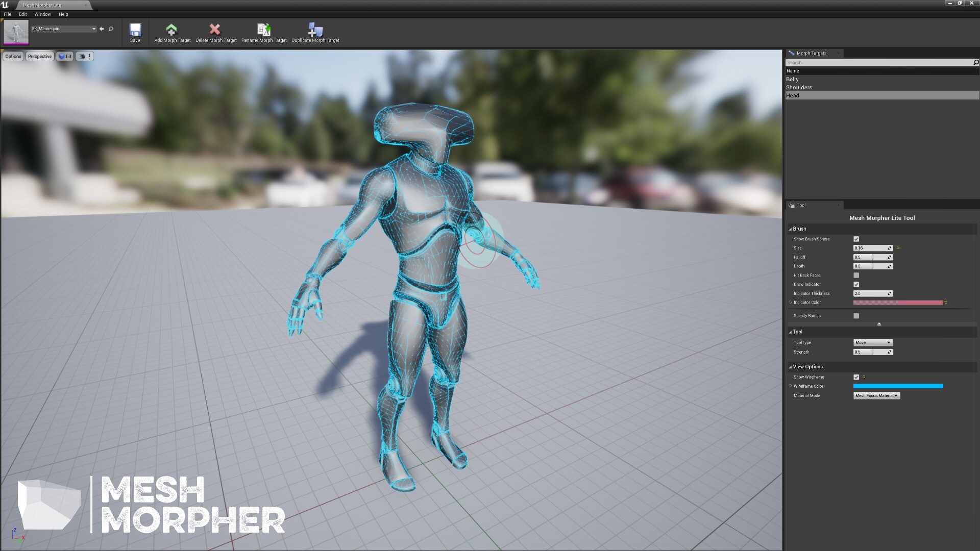Enable the Hit Back Faces checkbox
The width and height of the screenshot is (980, 551).
point(856,275)
